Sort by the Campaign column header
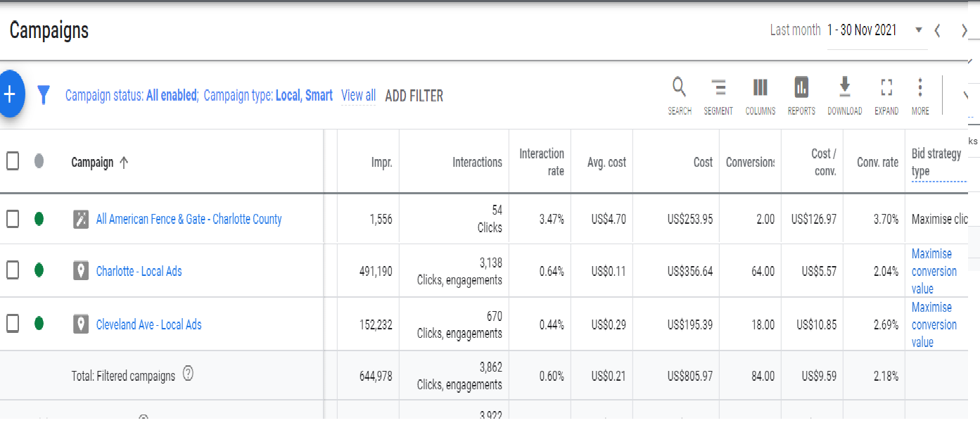This screenshot has height=423, width=980. (x=93, y=163)
